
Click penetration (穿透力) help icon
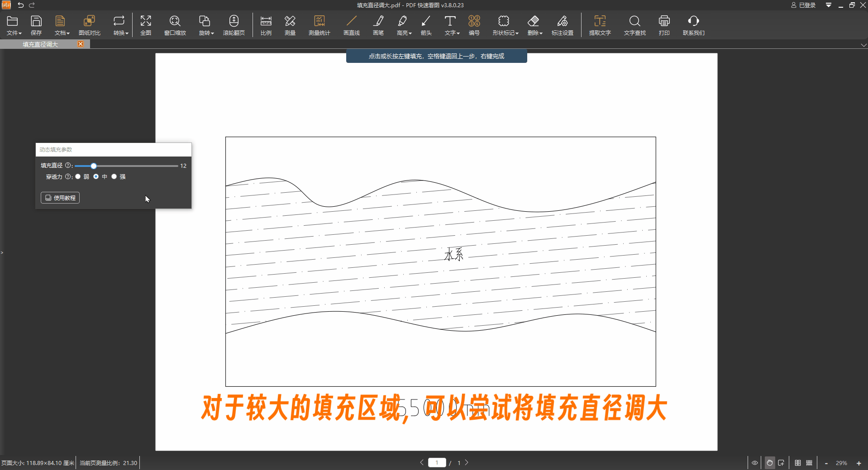point(68,177)
